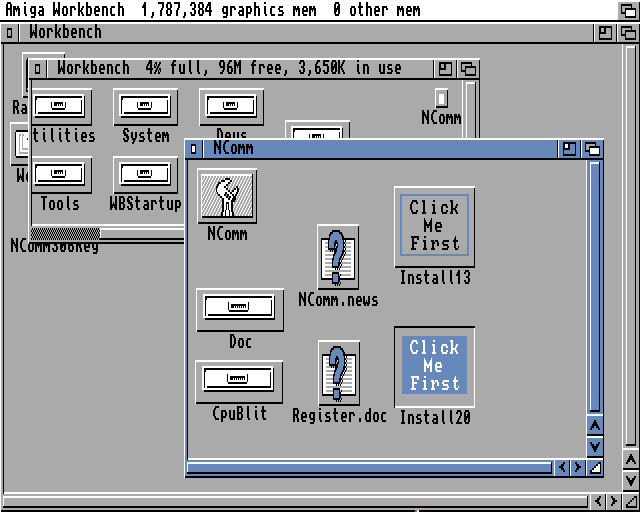This screenshot has width=640, height=512.
Task: Open the System drawer in Workbench window
Action: [146, 107]
